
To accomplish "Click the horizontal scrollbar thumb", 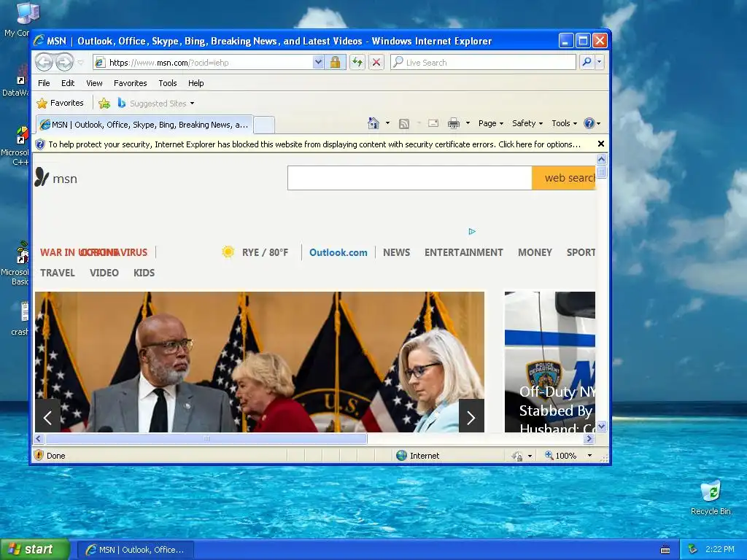I will coord(206,438).
